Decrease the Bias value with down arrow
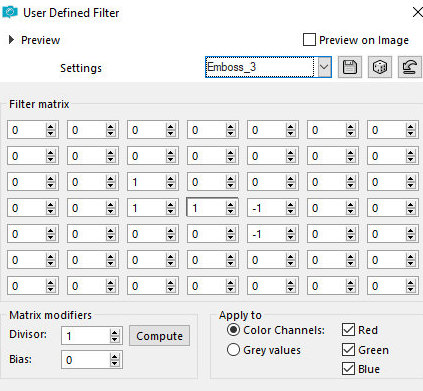This screenshot has width=423, height=391. [115, 363]
